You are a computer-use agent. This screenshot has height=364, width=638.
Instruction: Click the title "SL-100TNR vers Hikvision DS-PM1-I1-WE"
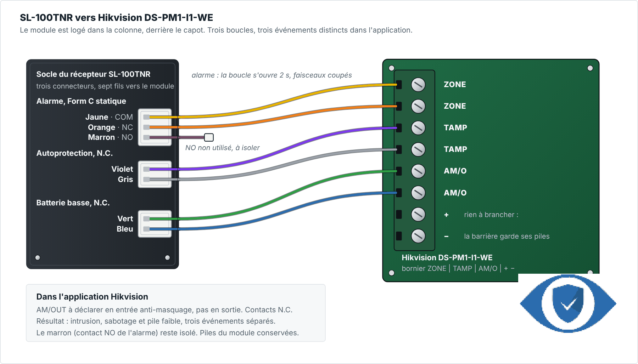[116, 17]
